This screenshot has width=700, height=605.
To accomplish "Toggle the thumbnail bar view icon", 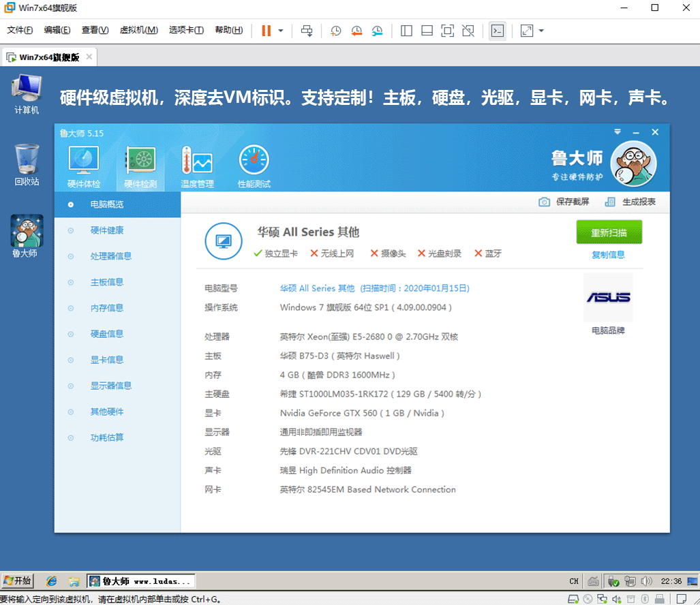I will click(x=427, y=31).
